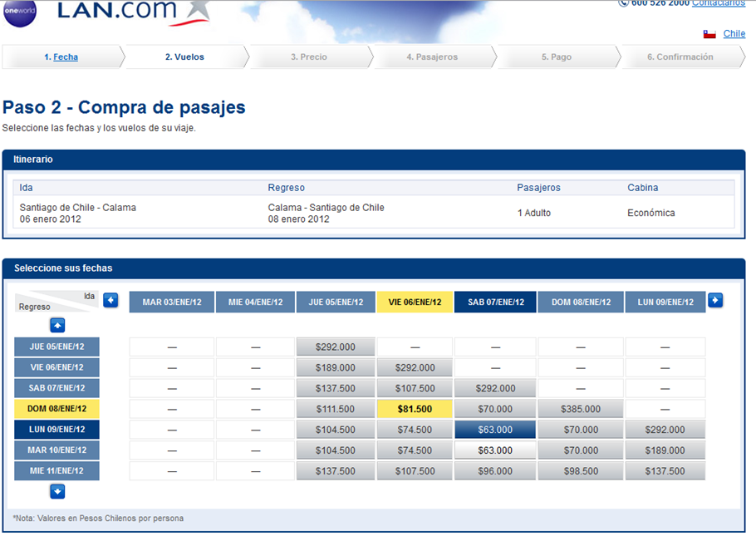Select the $98.500 fare cell
This screenshot has height=546, width=756.
pos(580,471)
